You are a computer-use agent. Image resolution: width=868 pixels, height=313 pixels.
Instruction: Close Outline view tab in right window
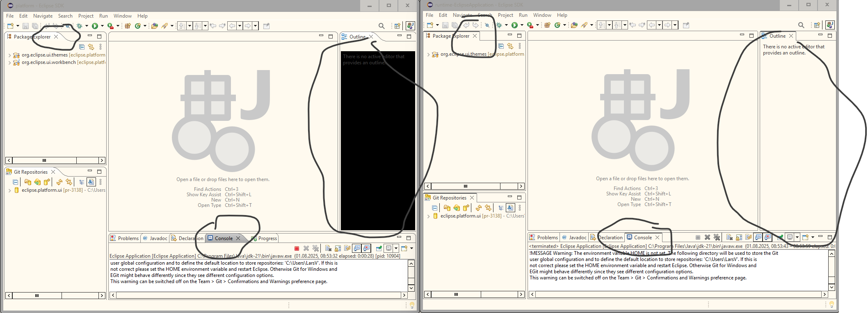click(791, 36)
